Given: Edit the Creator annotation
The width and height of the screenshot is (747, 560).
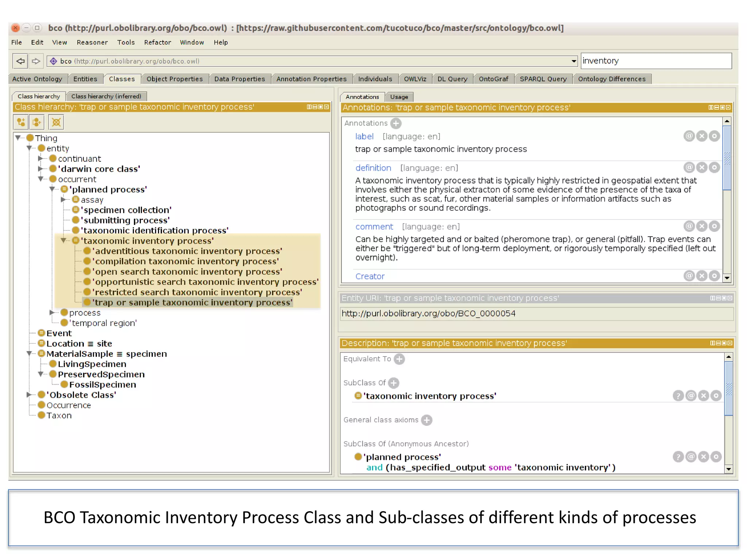Looking at the screenshot, I should (x=714, y=276).
